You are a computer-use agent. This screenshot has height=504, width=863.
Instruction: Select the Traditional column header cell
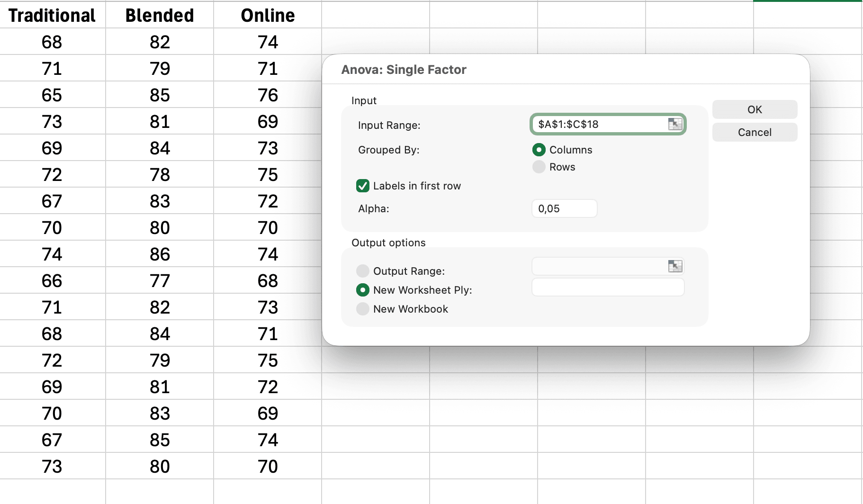52,15
